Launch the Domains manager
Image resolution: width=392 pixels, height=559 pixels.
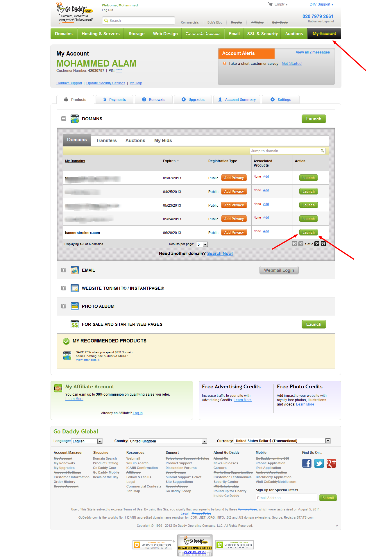[314, 119]
